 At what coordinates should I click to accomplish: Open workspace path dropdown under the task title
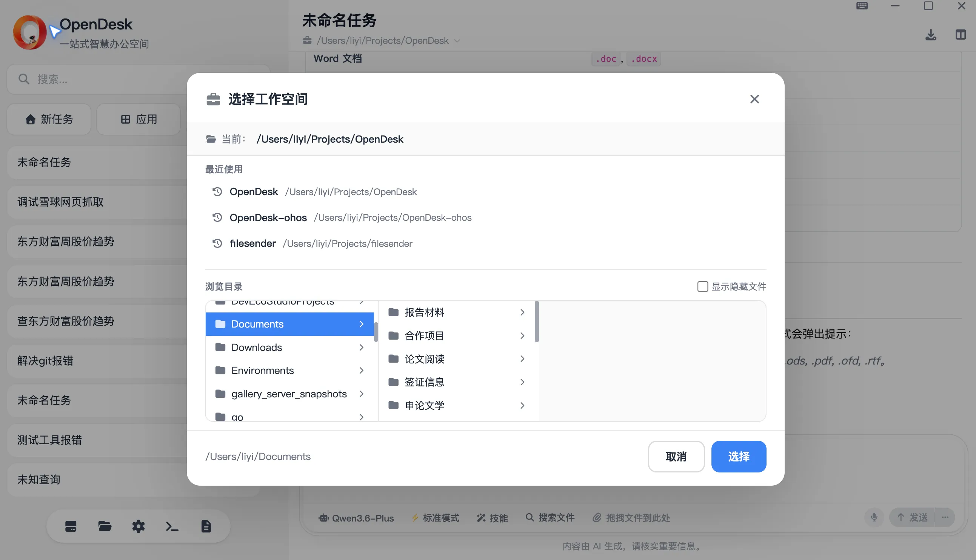coord(382,40)
